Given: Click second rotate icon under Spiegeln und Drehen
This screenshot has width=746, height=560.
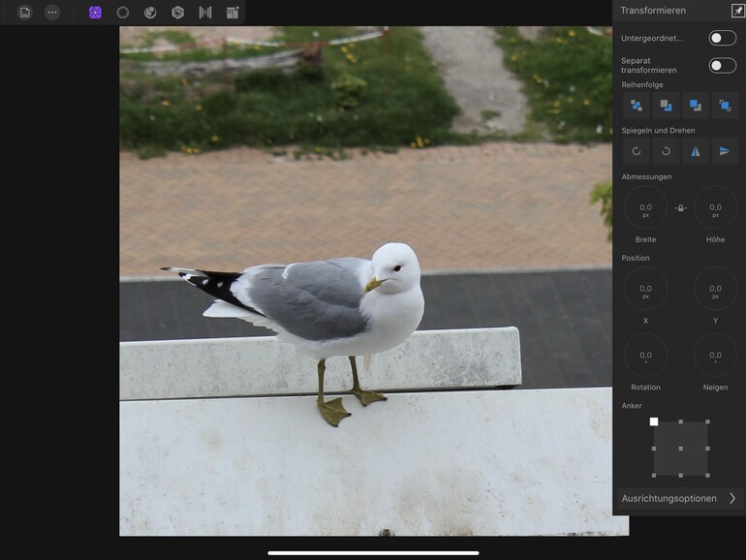Looking at the screenshot, I should 666,151.
